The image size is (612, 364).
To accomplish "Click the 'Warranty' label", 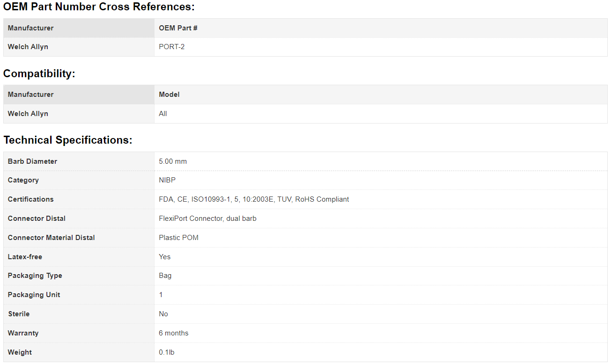I will pos(23,333).
